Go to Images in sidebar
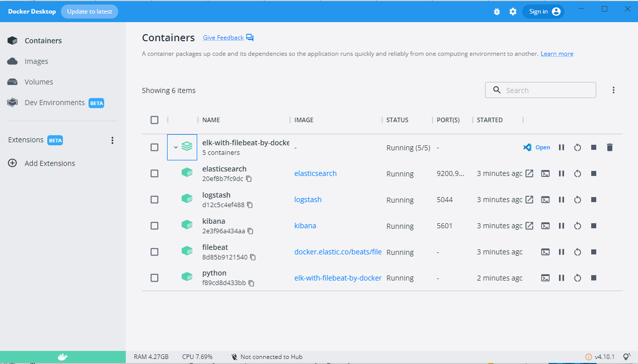This screenshot has width=638, height=364. click(36, 61)
